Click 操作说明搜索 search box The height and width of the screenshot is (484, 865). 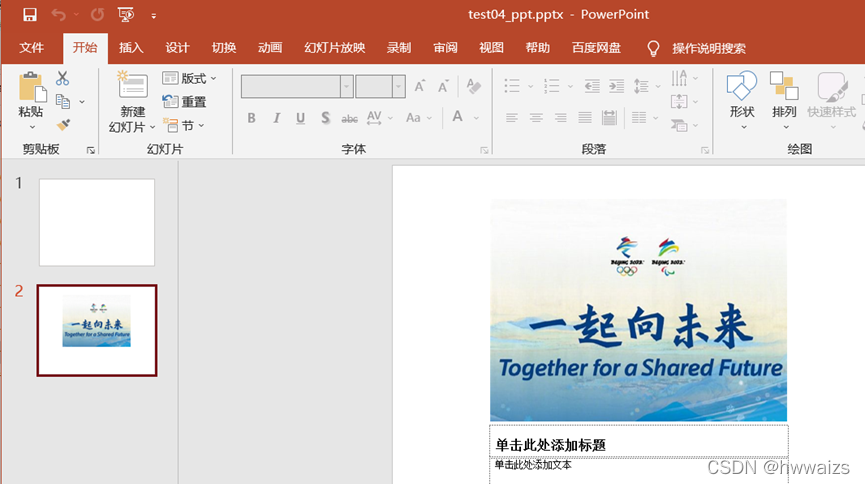708,49
